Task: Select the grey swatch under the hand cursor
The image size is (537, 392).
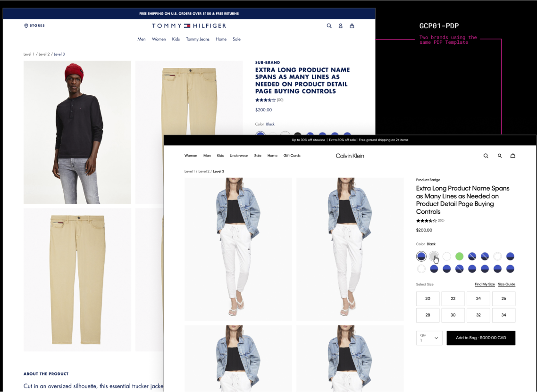Action: 434,256
